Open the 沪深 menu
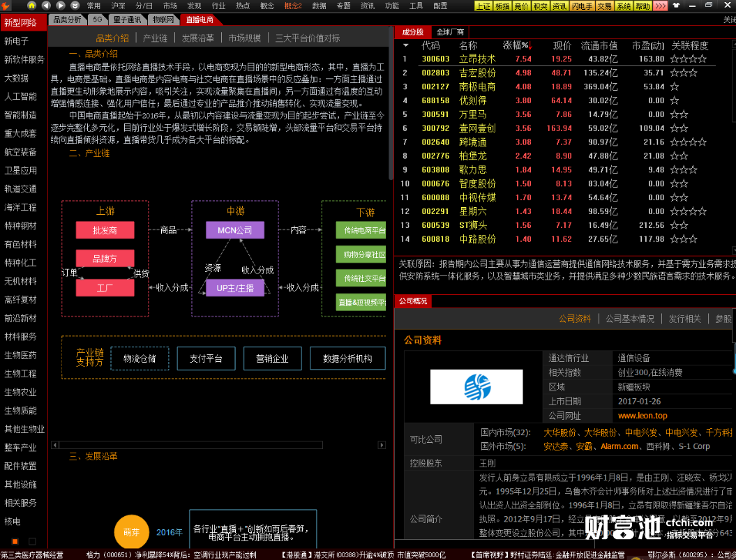 click(119, 6)
